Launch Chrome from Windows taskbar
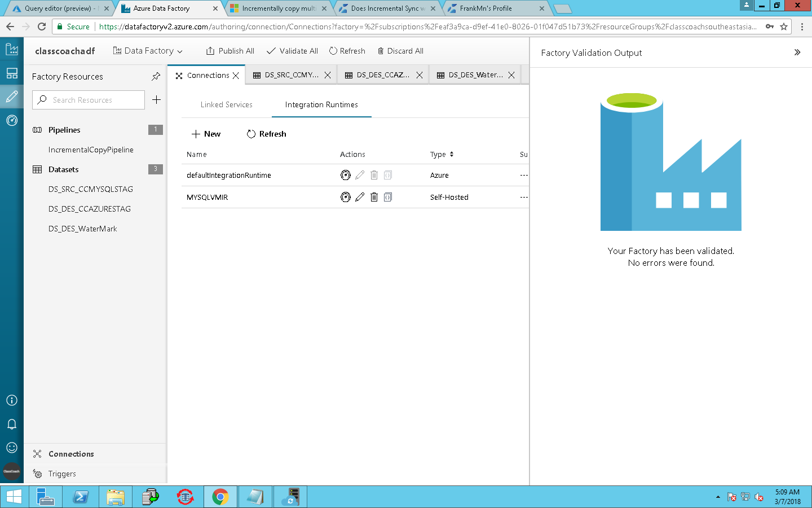This screenshot has height=508, width=812. coord(220,497)
